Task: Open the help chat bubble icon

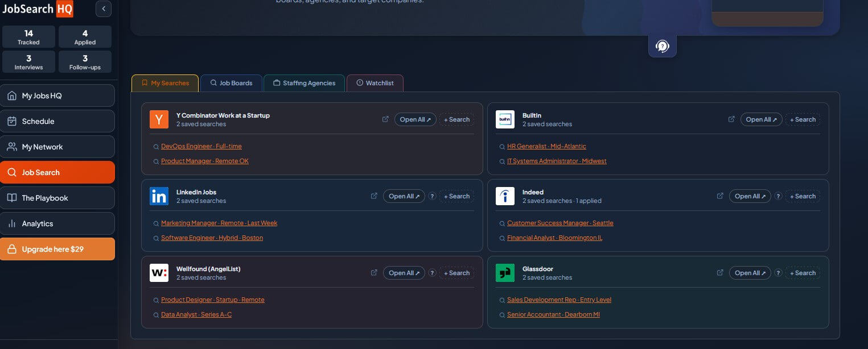Action: click(x=662, y=46)
